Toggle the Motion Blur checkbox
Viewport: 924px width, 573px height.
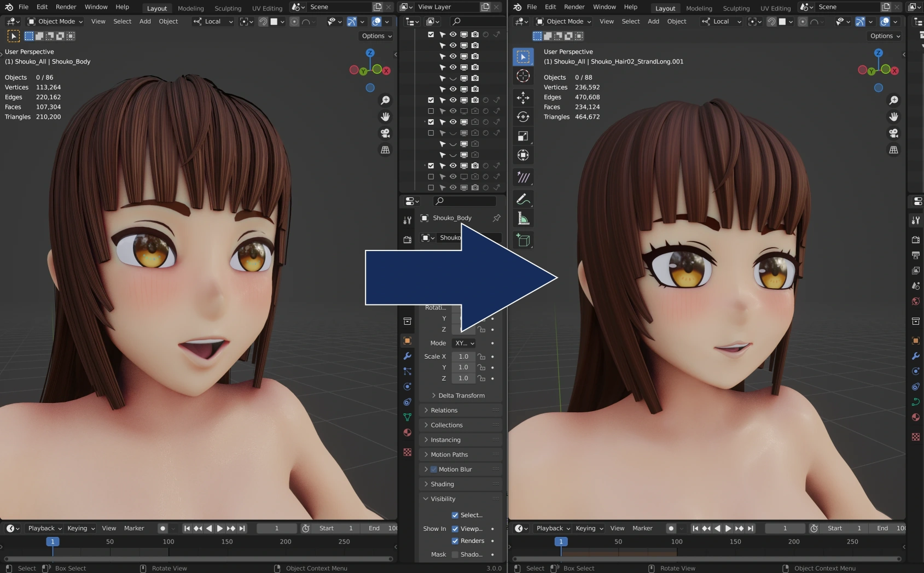(x=434, y=470)
